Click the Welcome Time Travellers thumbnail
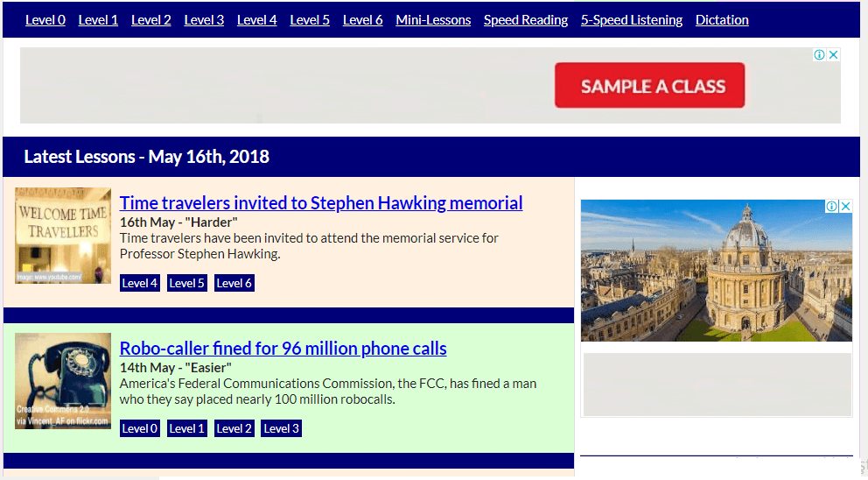Image resolution: width=868 pixels, height=480 pixels. click(63, 236)
